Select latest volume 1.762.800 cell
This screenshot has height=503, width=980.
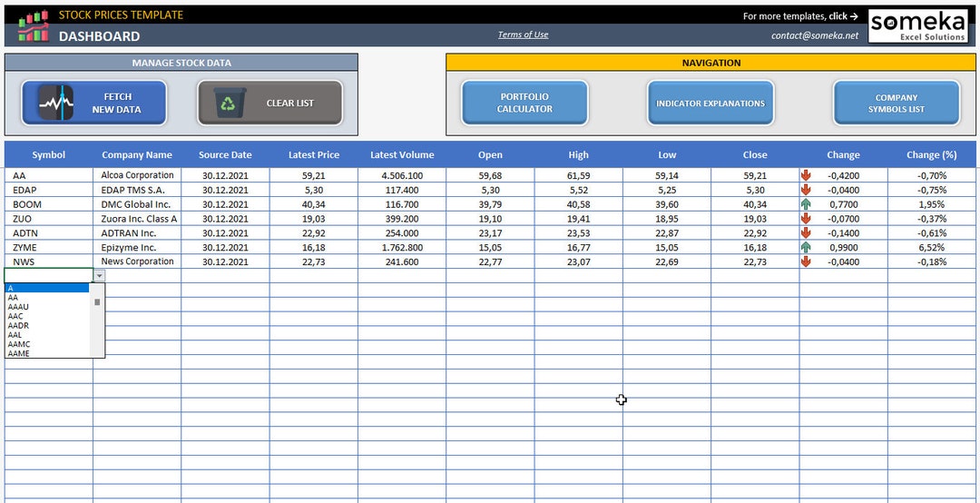[x=402, y=247]
